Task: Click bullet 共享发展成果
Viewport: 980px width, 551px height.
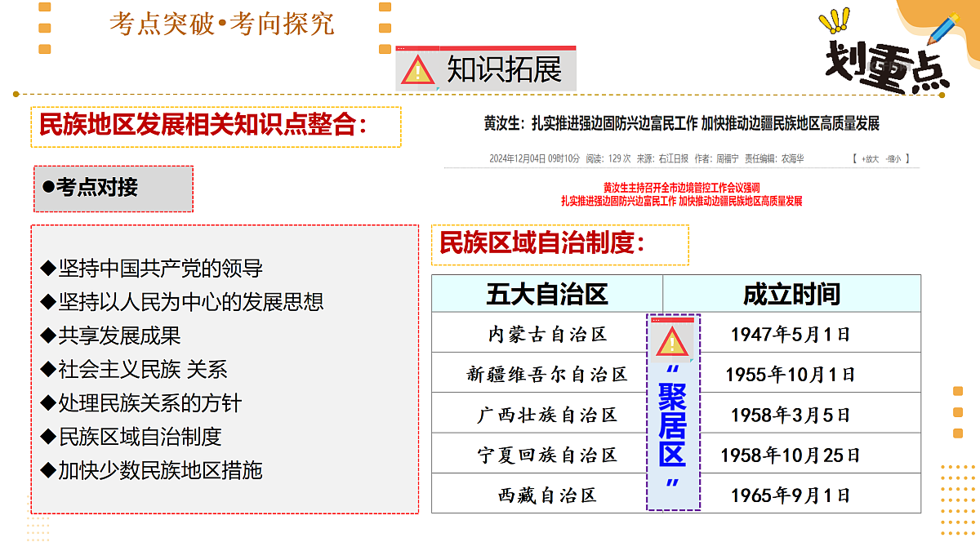Action: tap(111, 335)
